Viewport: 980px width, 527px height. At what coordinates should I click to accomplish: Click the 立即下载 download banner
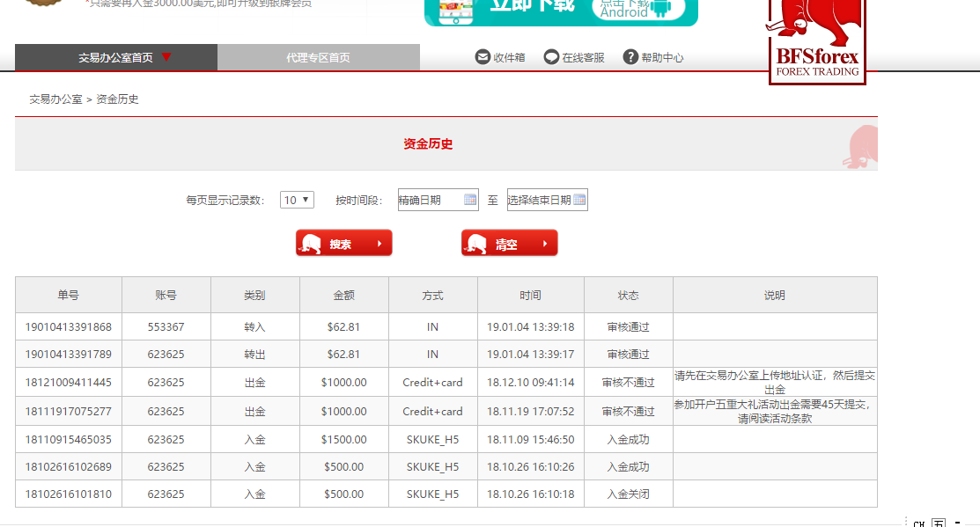[532, 9]
